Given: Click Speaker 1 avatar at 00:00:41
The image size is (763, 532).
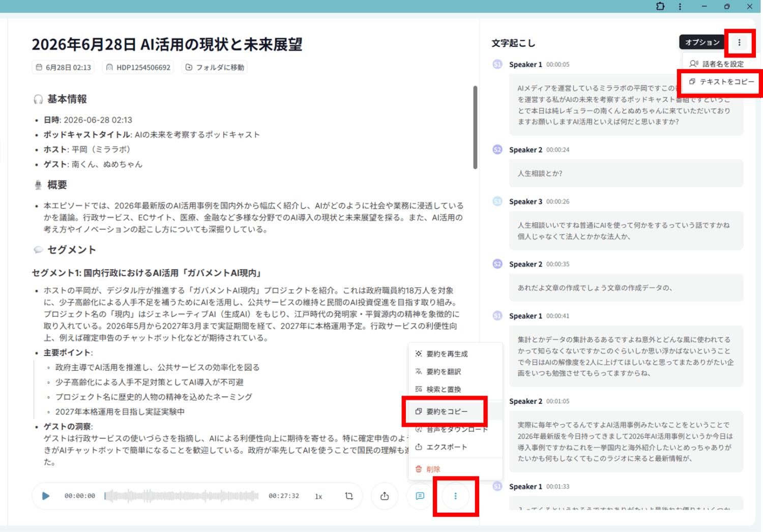Looking at the screenshot, I should [497, 316].
